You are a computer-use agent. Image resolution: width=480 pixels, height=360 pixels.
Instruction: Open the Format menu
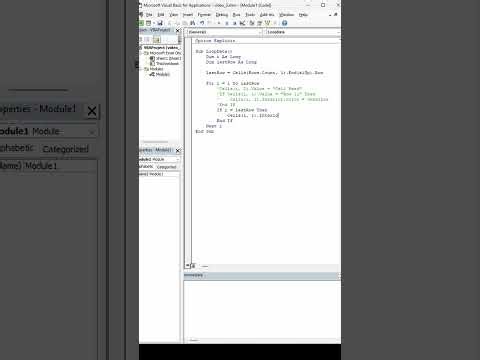204,15
